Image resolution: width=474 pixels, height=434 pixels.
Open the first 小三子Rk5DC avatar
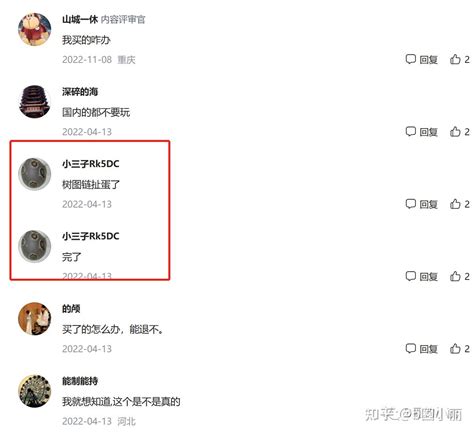pyautogui.click(x=34, y=174)
